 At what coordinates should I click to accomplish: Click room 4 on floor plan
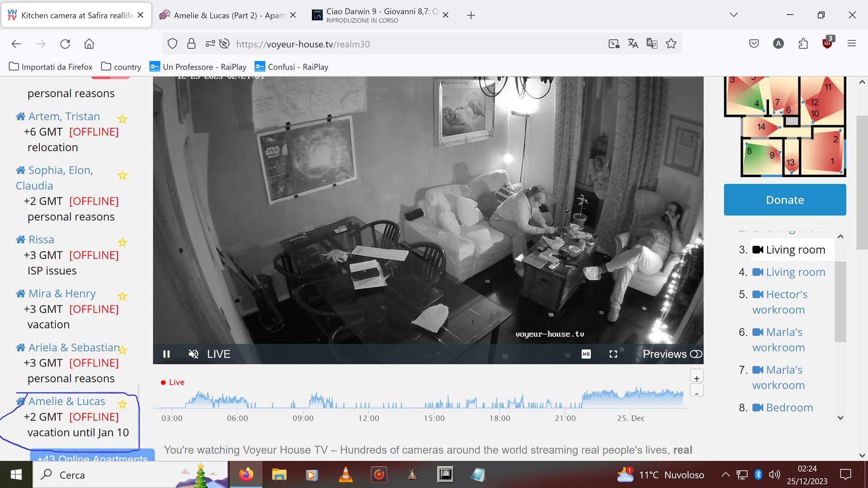click(756, 103)
